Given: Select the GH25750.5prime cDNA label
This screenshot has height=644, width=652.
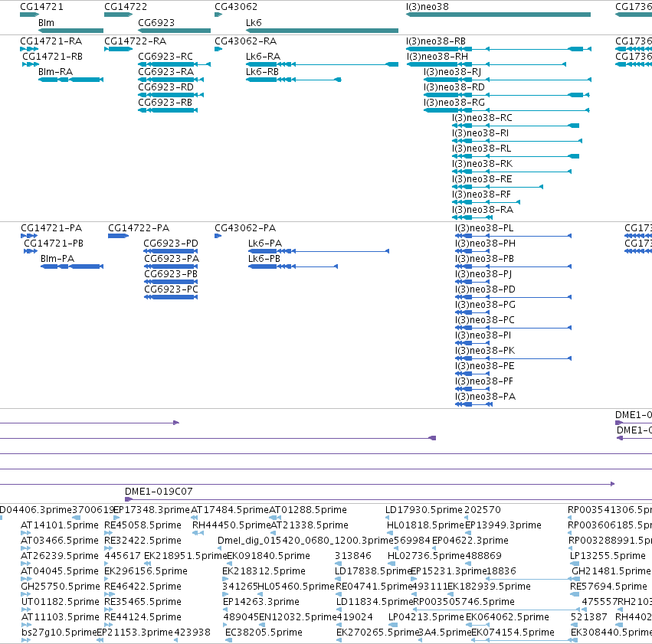Looking at the screenshot, I should pyautogui.click(x=61, y=587).
